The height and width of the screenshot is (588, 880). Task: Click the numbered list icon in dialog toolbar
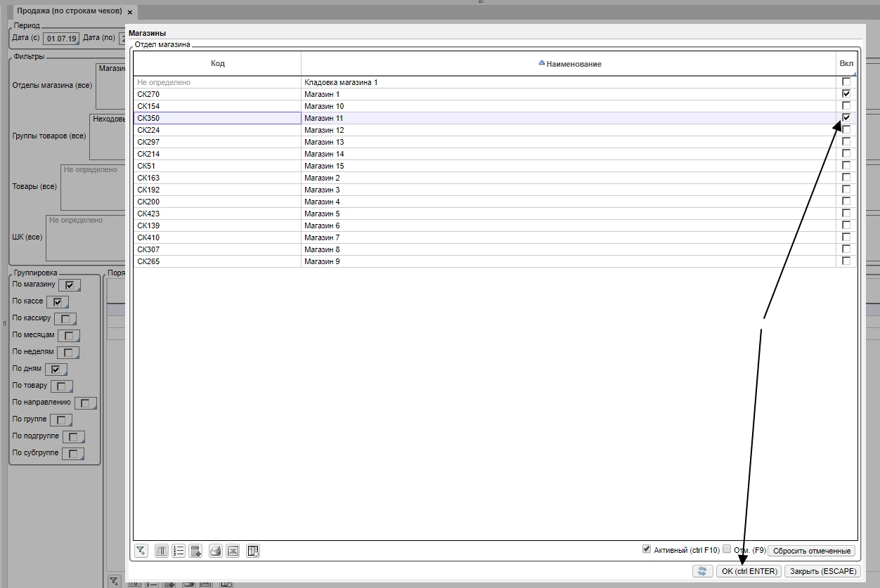coord(179,551)
